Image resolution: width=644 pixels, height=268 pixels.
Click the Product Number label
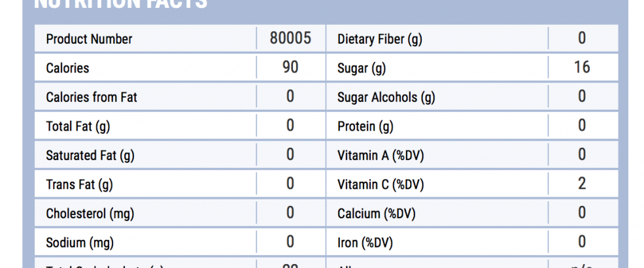[89, 39]
